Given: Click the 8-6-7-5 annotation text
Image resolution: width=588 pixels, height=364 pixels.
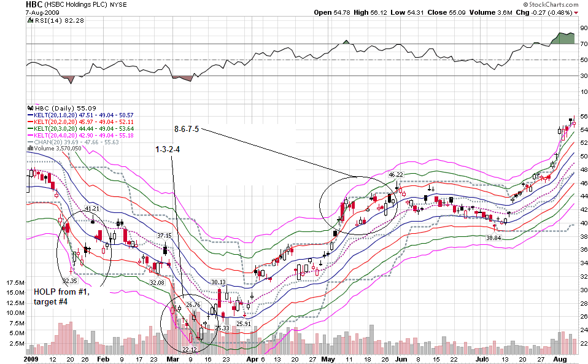Looking at the screenshot, I should pos(187,130).
